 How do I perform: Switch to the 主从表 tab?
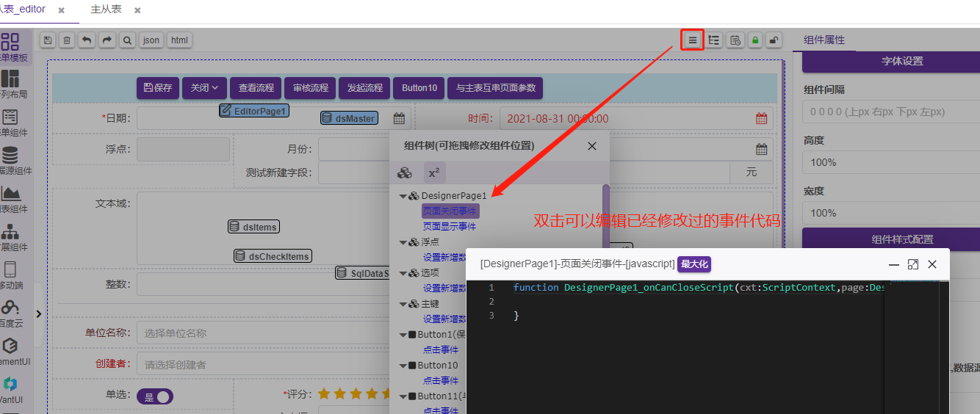click(107, 10)
